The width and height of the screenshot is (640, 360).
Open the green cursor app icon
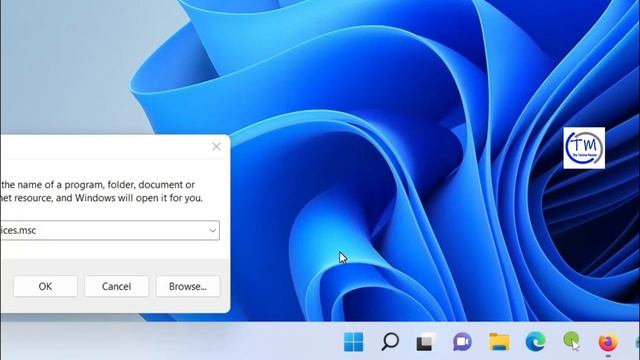tap(571, 341)
